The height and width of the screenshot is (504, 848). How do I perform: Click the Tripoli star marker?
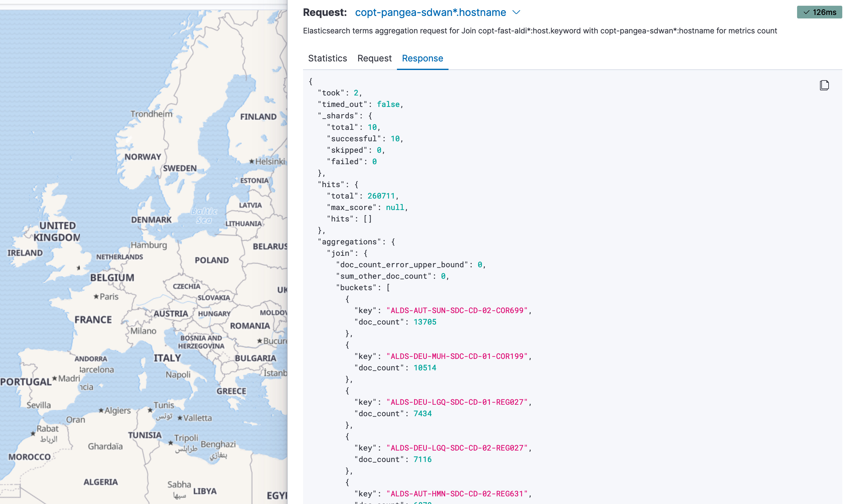[171, 443]
